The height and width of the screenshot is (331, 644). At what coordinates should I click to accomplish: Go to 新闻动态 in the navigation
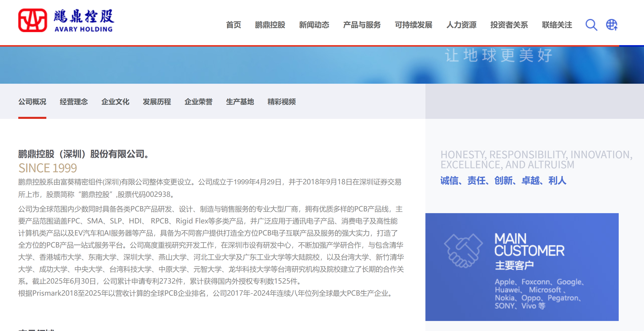point(314,25)
